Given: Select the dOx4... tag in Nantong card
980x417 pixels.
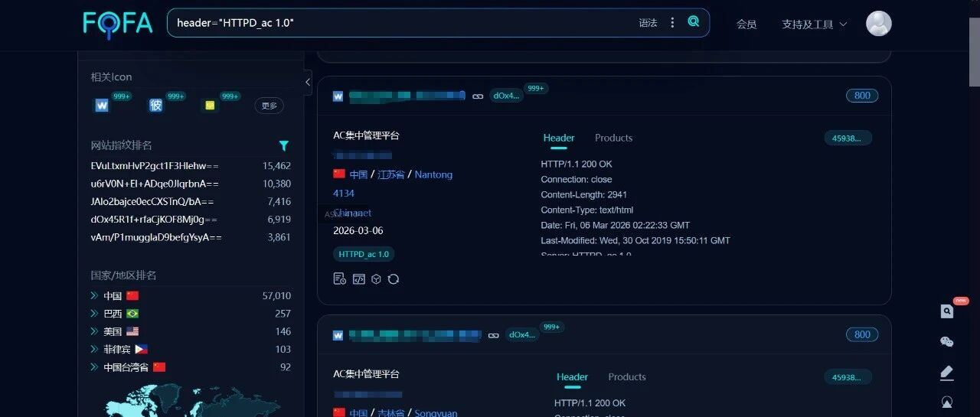Looking at the screenshot, I should (x=507, y=96).
